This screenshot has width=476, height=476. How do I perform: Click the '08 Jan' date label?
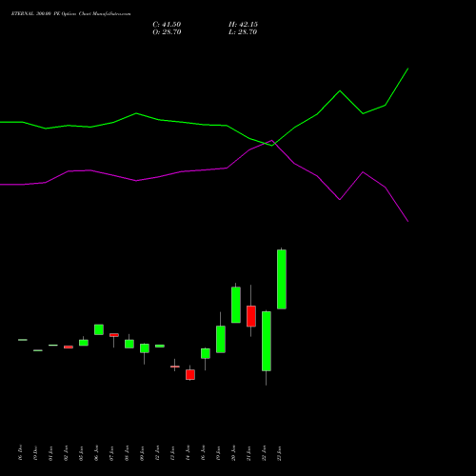[127, 452]
